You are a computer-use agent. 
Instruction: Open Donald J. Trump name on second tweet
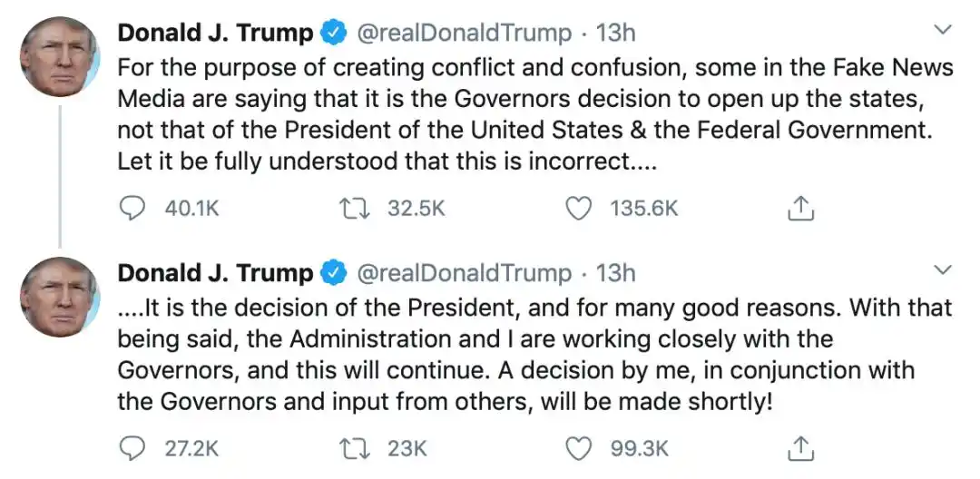click(215, 273)
